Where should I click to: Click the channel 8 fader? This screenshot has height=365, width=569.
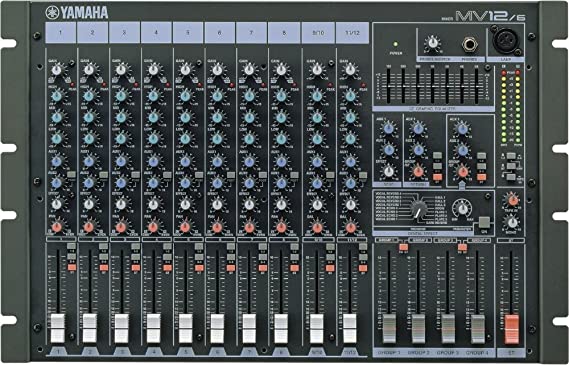[x=281, y=328]
